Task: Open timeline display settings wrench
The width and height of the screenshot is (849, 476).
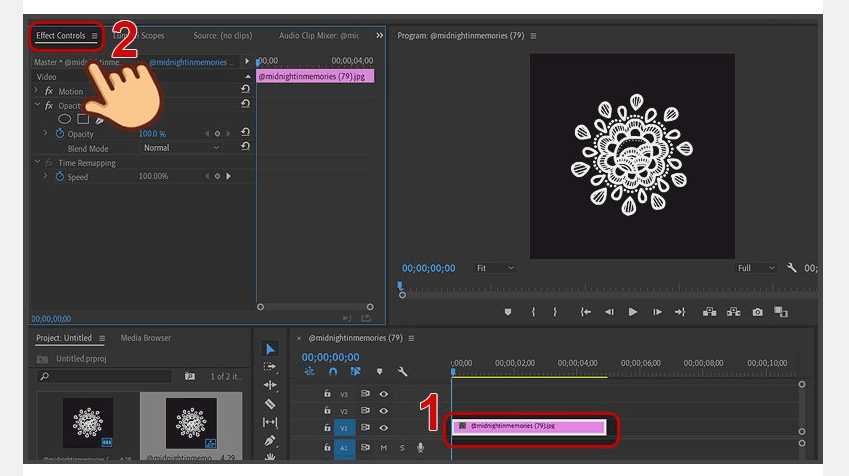Action: (402, 371)
